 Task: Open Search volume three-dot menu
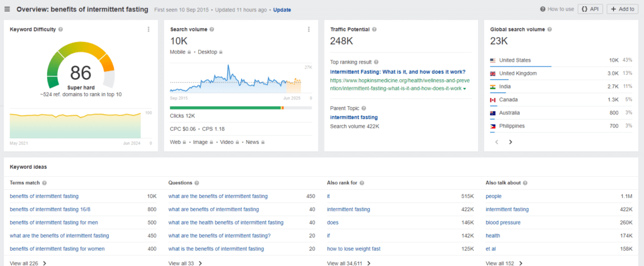(x=308, y=30)
